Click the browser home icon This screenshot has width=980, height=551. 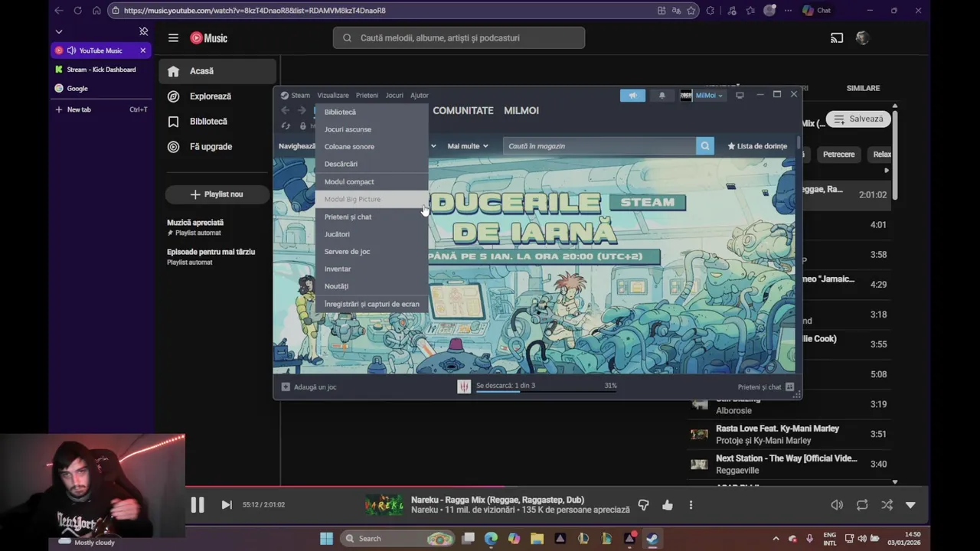point(96,11)
